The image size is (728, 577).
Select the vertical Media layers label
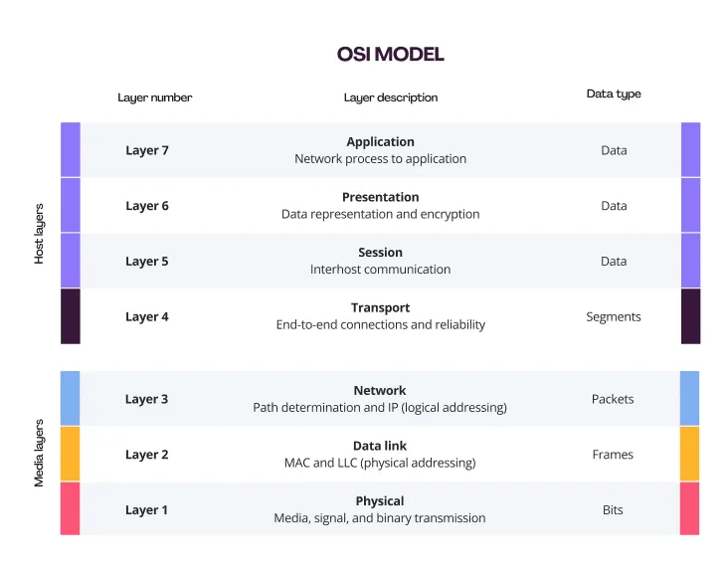click(x=40, y=453)
